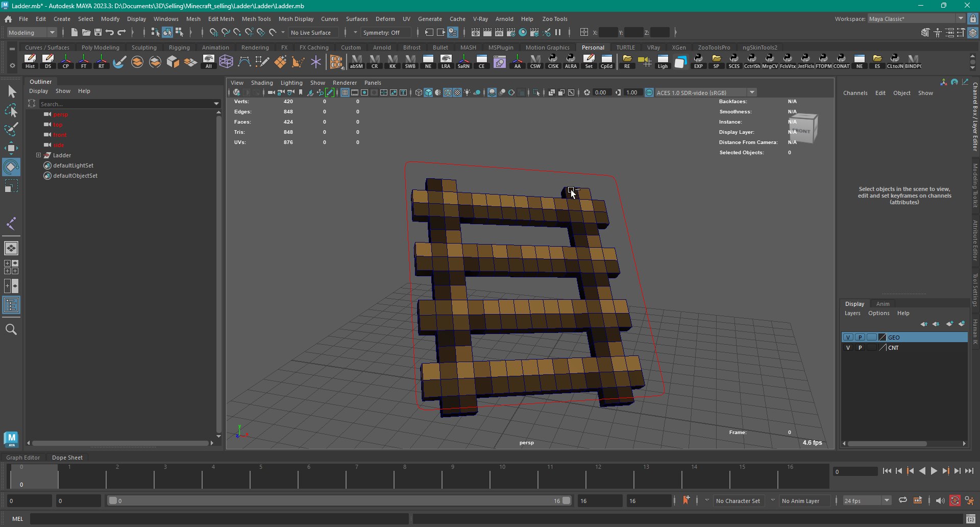The image size is (980, 527).
Task: Open the Workspace Maya Classic dropdown
Action: (916, 19)
